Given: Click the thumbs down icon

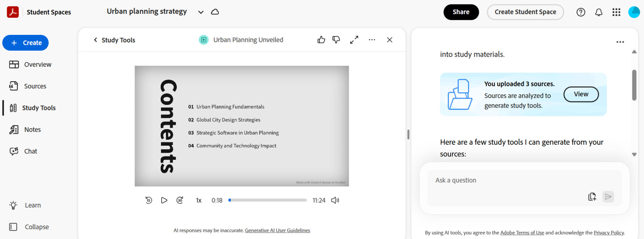Looking at the screenshot, I should coord(336,40).
